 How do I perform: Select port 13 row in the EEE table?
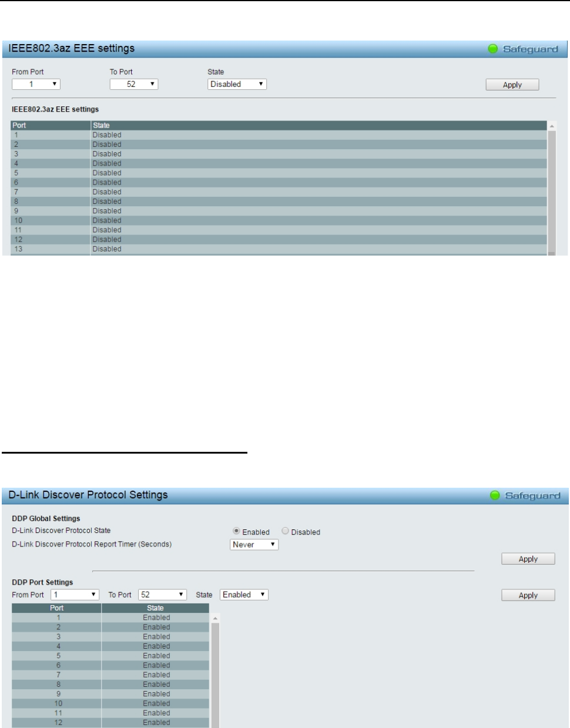coord(279,249)
